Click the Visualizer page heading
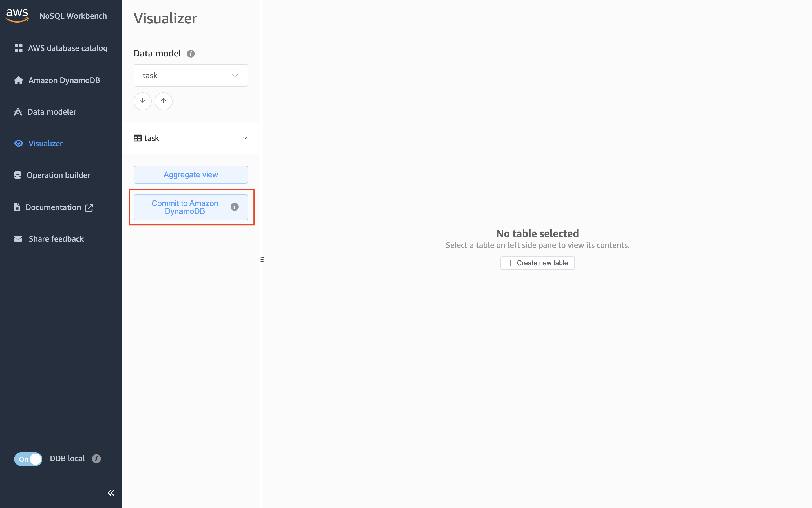The width and height of the screenshot is (812, 508). tap(166, 18)
